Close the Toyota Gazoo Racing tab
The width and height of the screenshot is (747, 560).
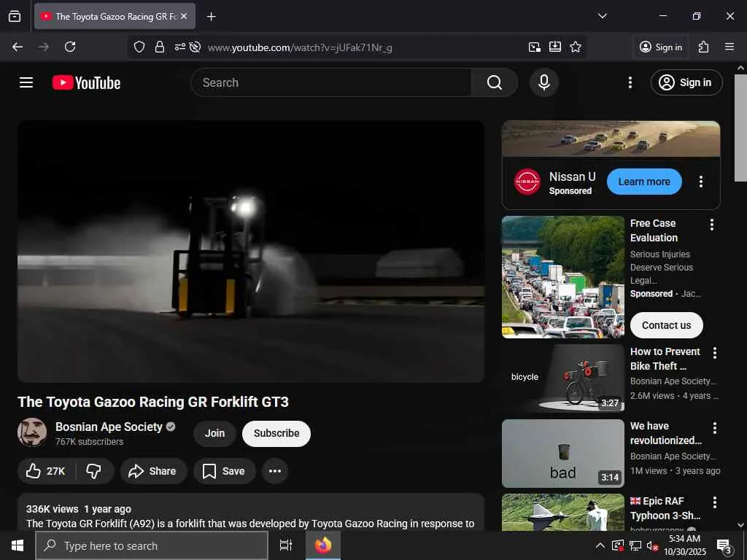click(184, 16)
